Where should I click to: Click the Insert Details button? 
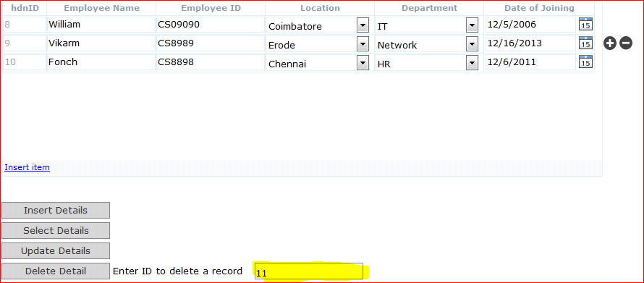56,211
